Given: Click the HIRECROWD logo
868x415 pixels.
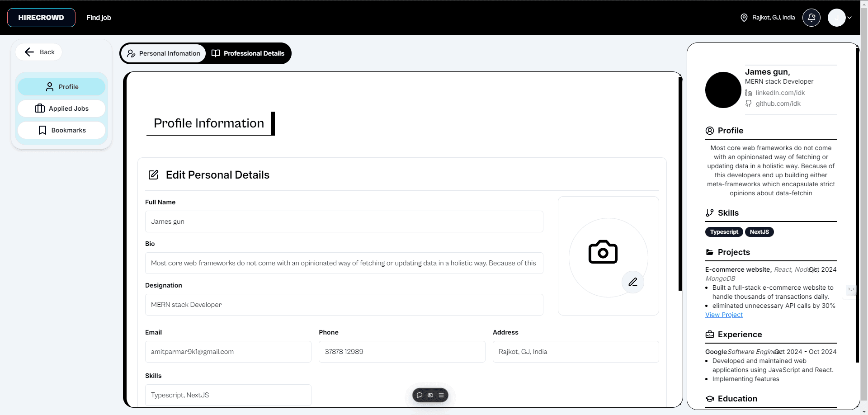Looking at the screenshot, I should 41,18.
